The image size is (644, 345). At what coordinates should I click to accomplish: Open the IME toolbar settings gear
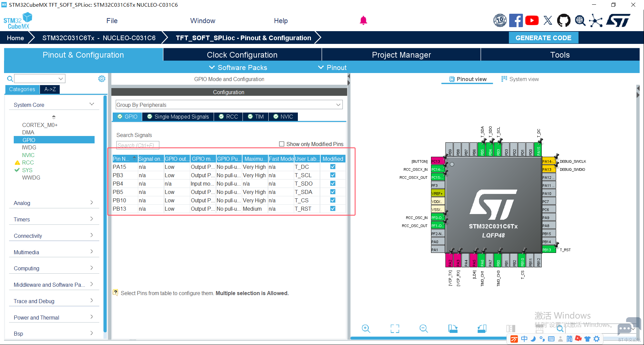click(x=597, y=339)
